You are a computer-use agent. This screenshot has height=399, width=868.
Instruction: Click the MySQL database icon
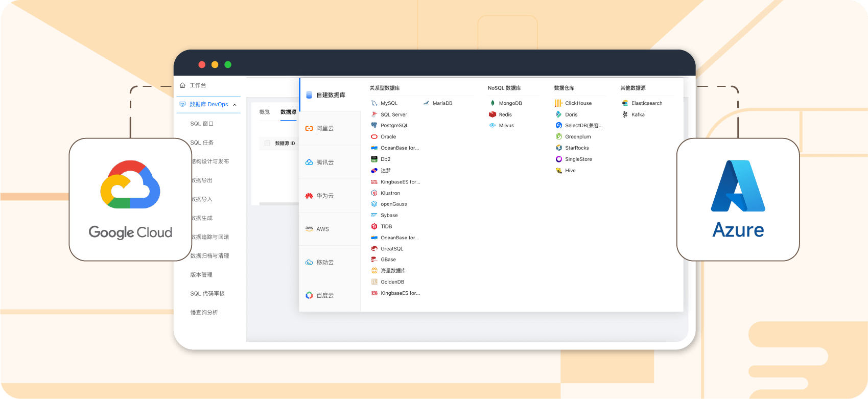374,103
